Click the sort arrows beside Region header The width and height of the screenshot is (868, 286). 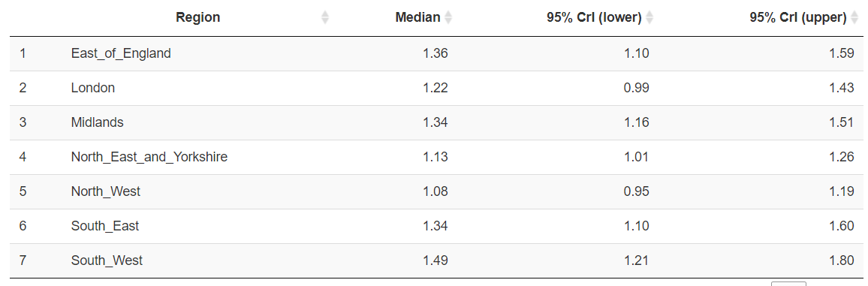click(326, 18)
